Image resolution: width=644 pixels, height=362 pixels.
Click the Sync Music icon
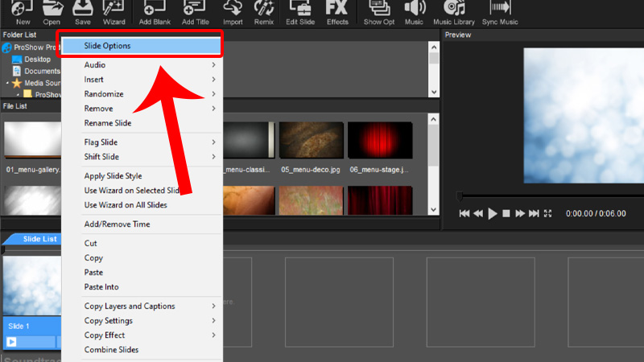pos(500,11)
